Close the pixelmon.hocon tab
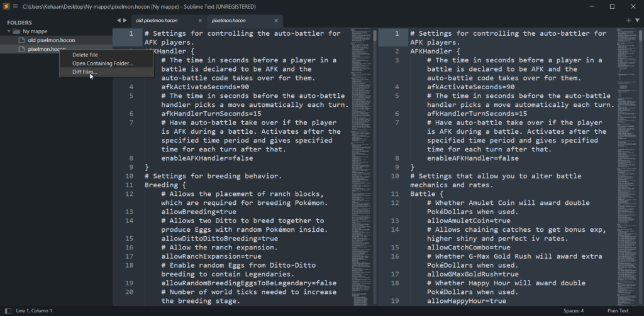 click(x=276, y=21)
